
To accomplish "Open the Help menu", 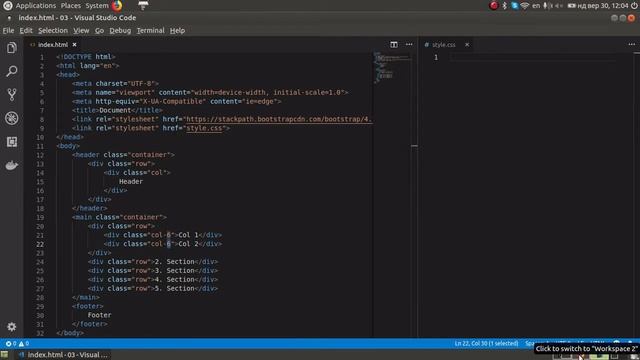I will 177,31.
